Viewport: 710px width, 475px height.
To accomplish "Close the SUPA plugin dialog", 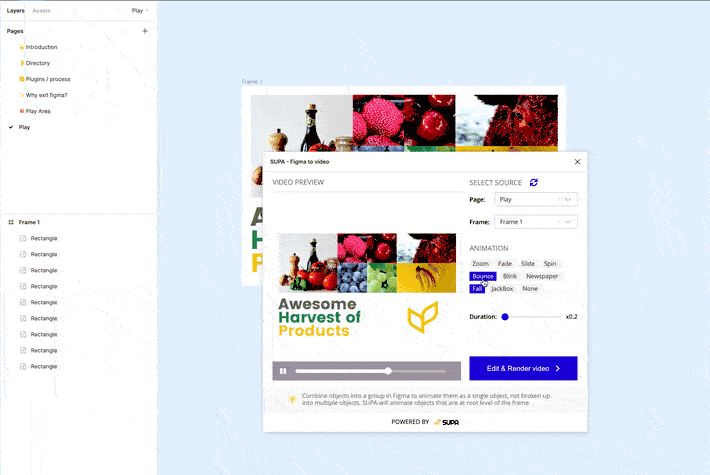I will pyautogui.click(x=577, y=162).
